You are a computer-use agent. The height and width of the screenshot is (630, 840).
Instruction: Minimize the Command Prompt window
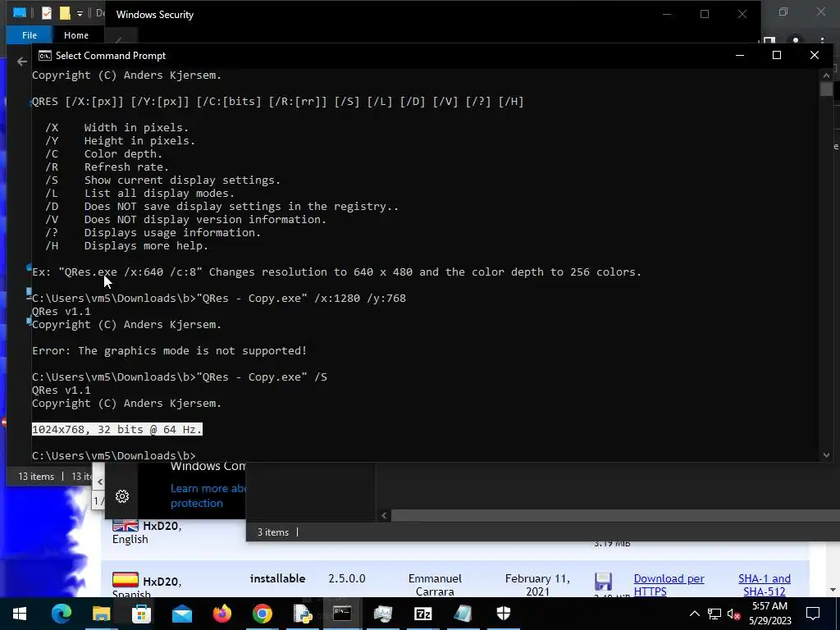[740, 55]
